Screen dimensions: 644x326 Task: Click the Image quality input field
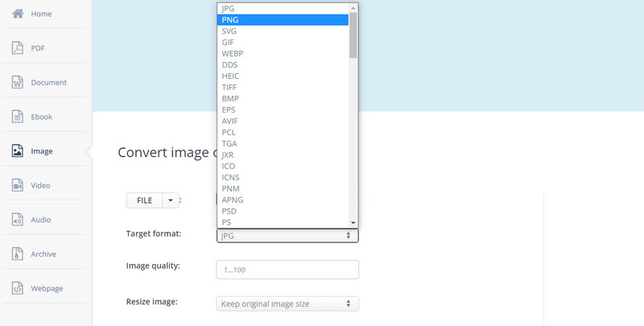(287, 270)
